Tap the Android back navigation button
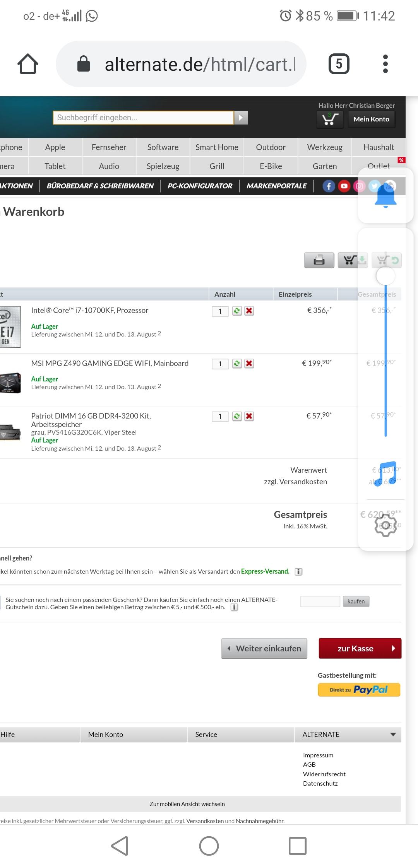 [x=120, y=846]
